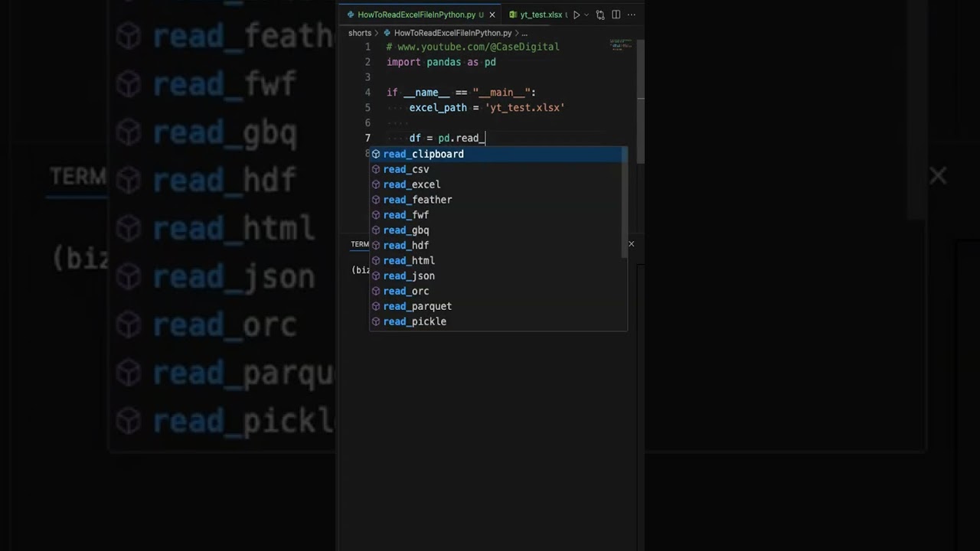Expand the breadcrumb ellipsis symbol list
This screenshot has height=551, width=980.
pos(524,33)
